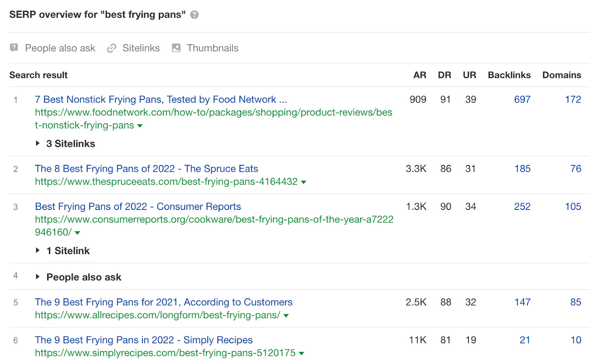Open dropdown next to allrecipes.com URL
This screenshot has width=590, height=364.
286,316
